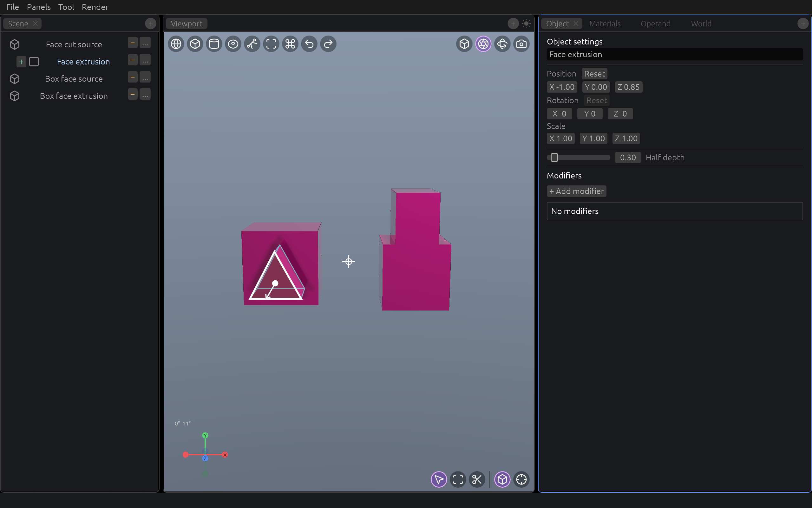Image resolution: width=812 pixels, height=508 pixels.
Task: Click the Position Z 0.85 field
Action: [x=628, y=87]
